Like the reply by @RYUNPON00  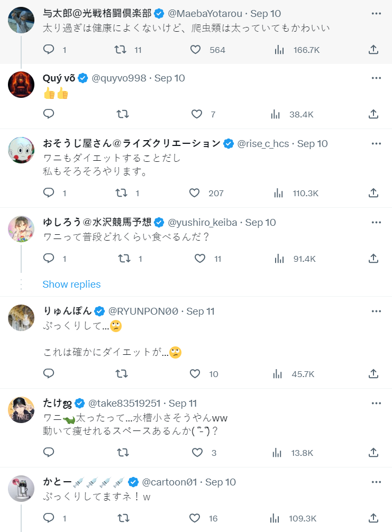tap(196, 374)
